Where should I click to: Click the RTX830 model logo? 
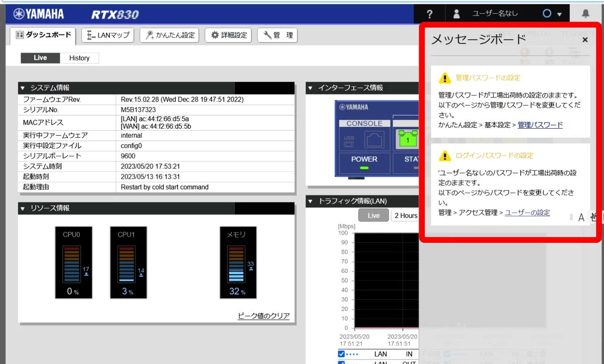coord(115,14)
